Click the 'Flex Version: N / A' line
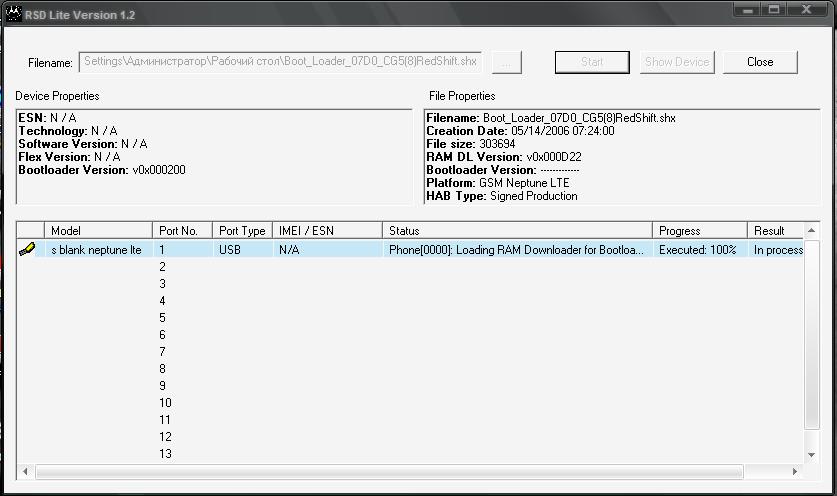Viewport: 837px width, 496px height. [69, 157]
